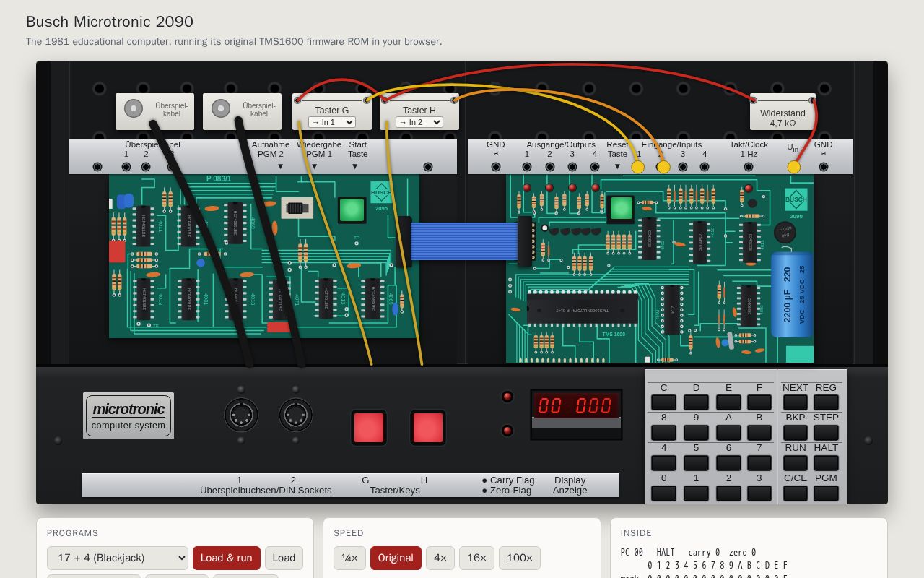Click the microtronic computer system badge
Image resolution: width=924 pixels, height=578 pixels.
click(128, 416)
